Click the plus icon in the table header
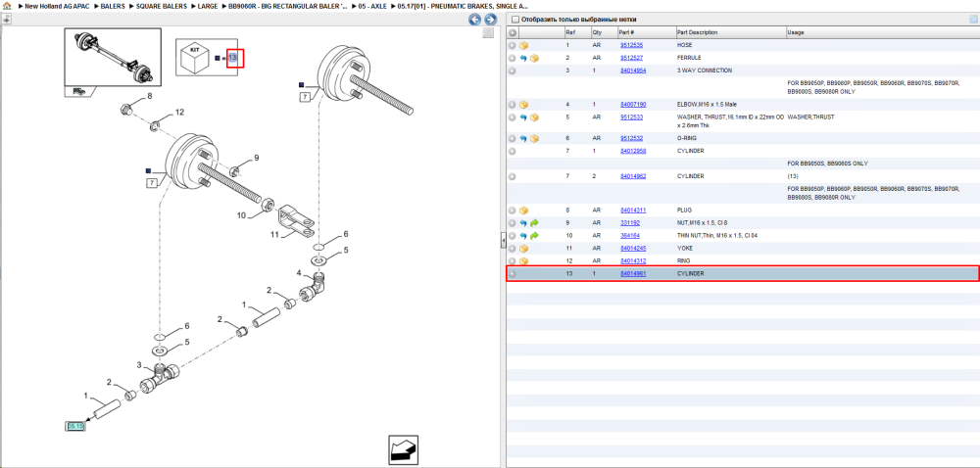This screenshot has height=468, width=980. pyautogui.click(x=512, y=32)
